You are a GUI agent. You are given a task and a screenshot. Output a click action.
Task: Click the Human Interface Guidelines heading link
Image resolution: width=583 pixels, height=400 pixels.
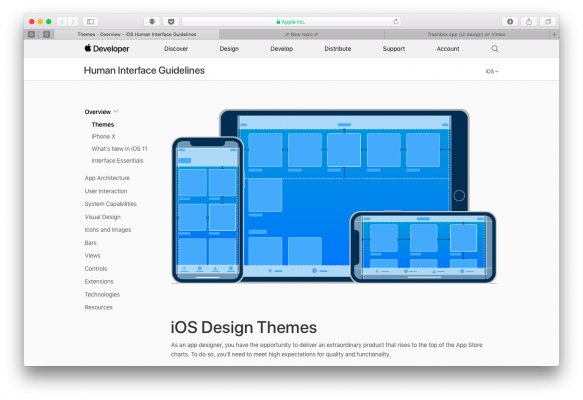144,70
